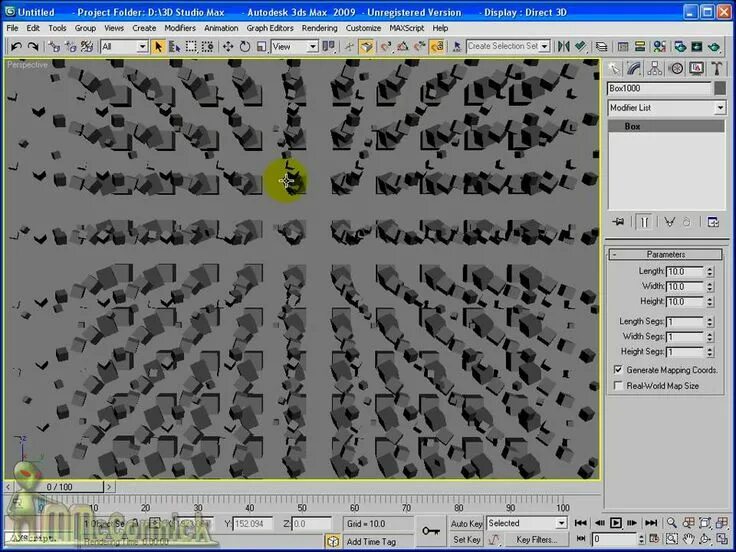Expand the Modifier List dropdown
The height and width of the screenshot is (552, 736).
[x=666, y=108]
